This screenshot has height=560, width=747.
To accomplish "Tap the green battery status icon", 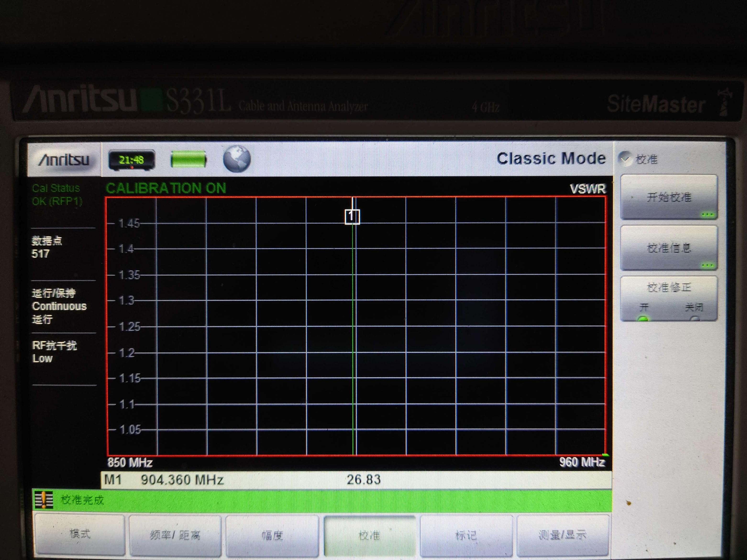I will pos(188,159).
